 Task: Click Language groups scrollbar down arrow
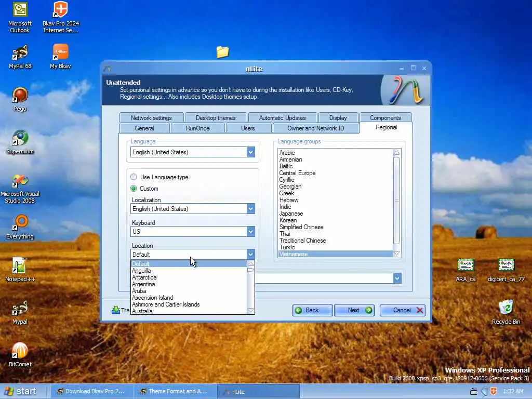396,254
